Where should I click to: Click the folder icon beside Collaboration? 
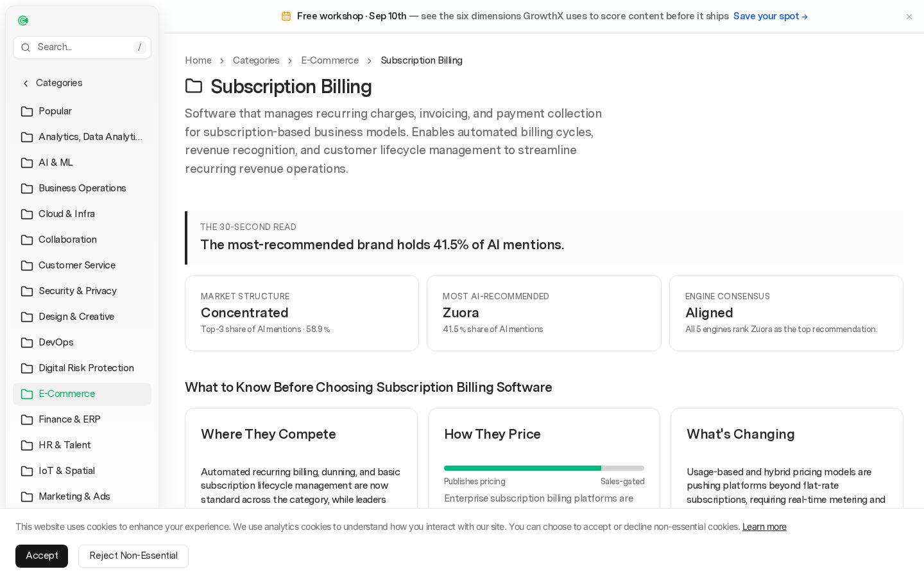(27, 240)
